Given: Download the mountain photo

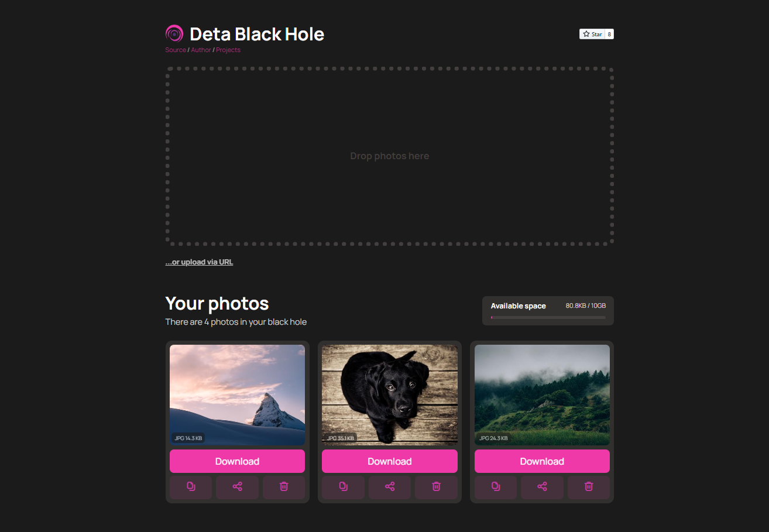Looking at the screenshot, I should (x=237, y=461).
